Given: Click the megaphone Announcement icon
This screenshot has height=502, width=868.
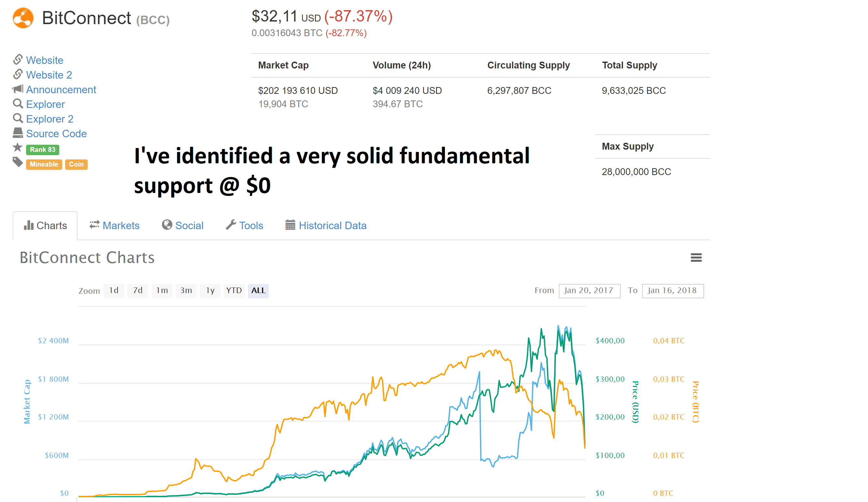Looking at the screenshot, I should click(x=18, y=89).
